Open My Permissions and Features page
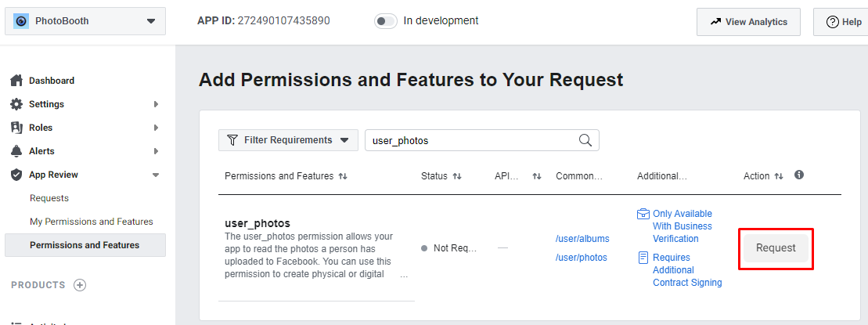Image resolution: width=868 pixels, height=325 pixels. (92, 222)
